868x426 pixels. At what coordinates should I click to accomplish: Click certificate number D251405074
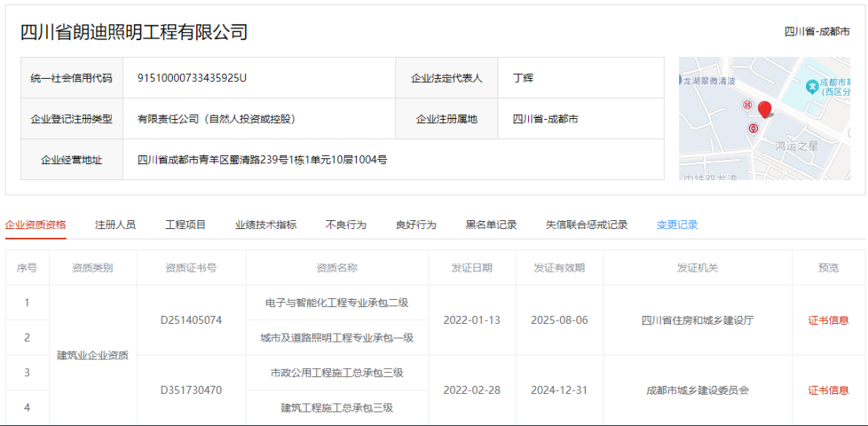(x=191, y=320)
